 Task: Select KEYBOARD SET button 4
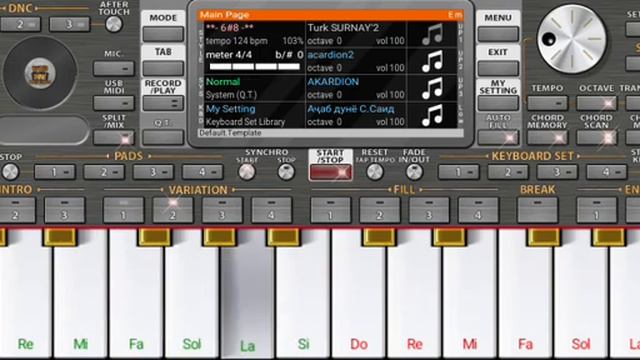[607, 172]
